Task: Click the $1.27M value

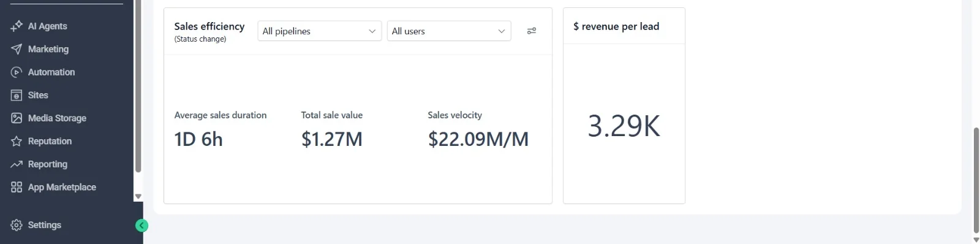Action: (x=332, y=139)
